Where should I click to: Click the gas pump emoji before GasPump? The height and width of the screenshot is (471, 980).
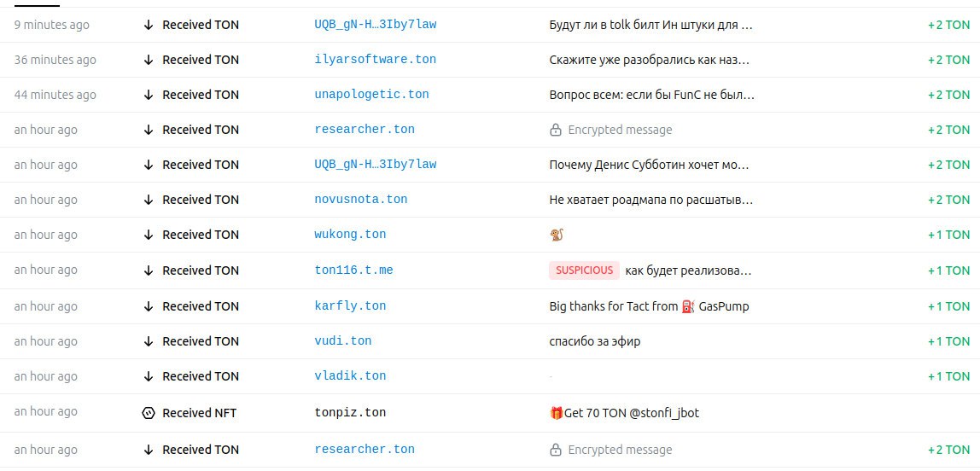pos(689,306)
